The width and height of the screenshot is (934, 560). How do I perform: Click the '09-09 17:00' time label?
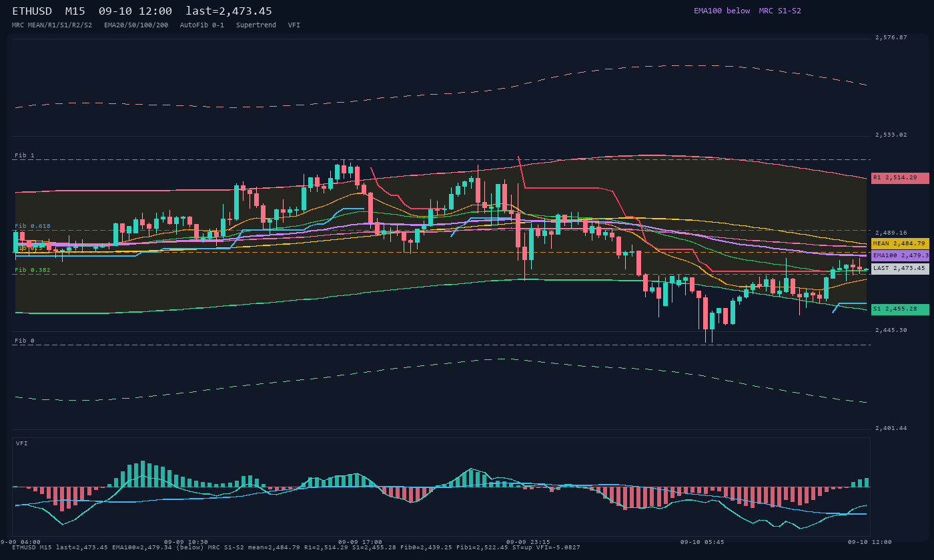click(x=360, y=542)
